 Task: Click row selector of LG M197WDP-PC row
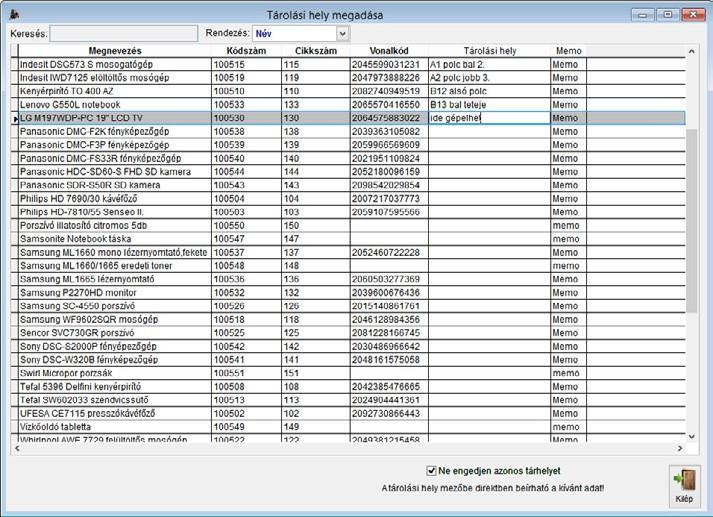point(15,118)
